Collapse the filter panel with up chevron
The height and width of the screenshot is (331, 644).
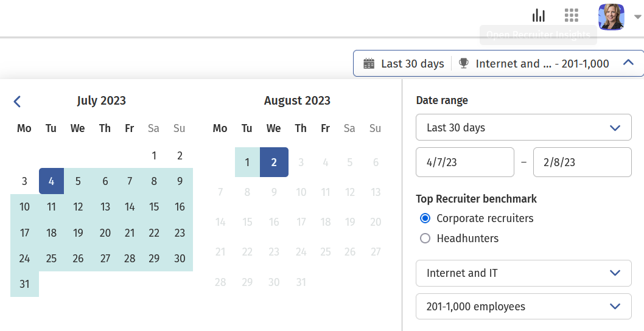click(629, 63)
